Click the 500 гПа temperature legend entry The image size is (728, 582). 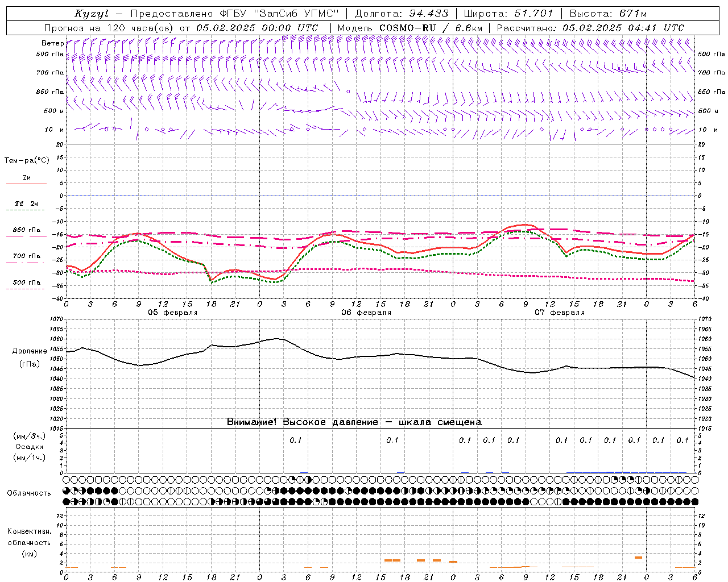[26, 282]
